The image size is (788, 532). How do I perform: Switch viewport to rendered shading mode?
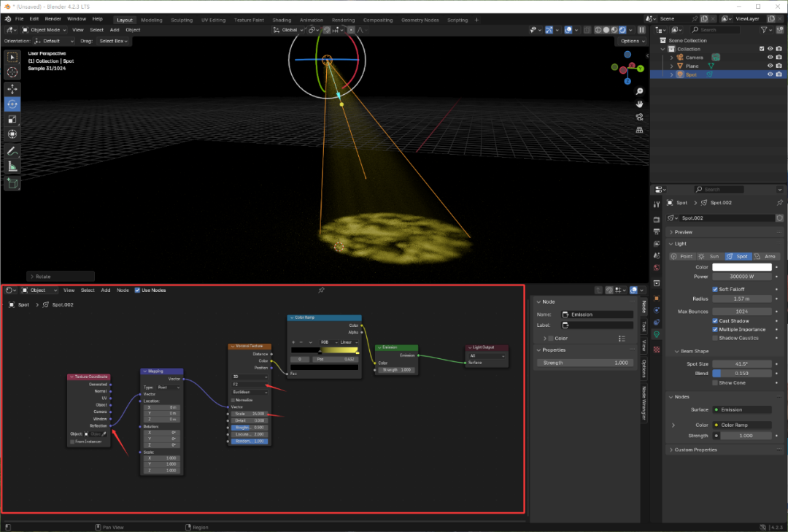coord(622,30)
